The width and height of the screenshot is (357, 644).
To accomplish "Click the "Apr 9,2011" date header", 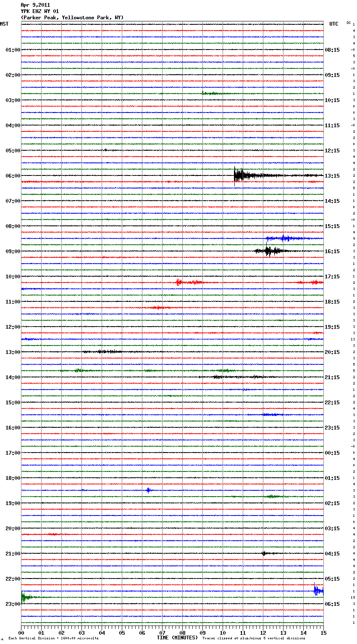I will [x=35, y=5].
